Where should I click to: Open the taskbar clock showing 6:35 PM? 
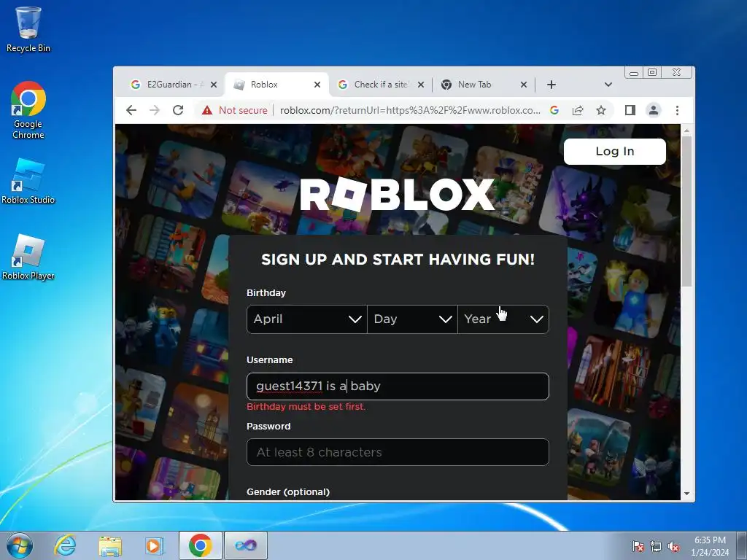coord(710,546)
